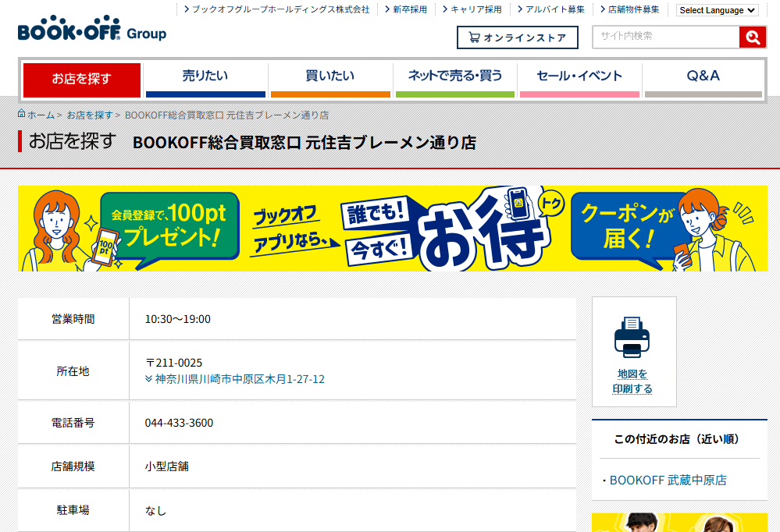
Task: Click the 所在地 row label
Action: (x=73, y=371)
